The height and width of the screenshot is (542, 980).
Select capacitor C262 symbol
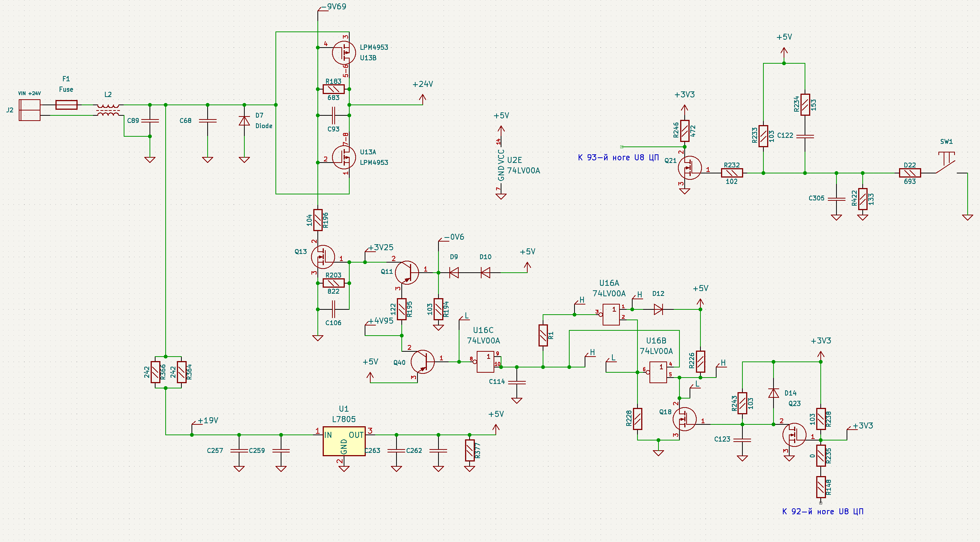click(x=438, y=450)
